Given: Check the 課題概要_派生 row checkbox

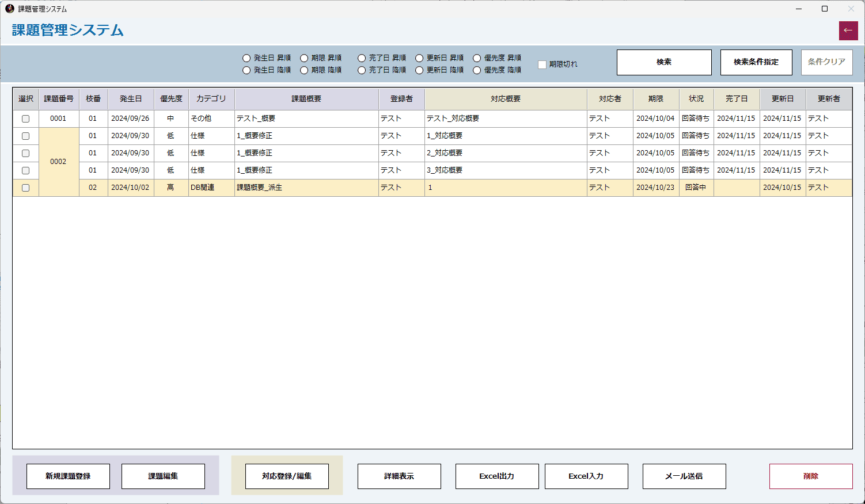Looking at the screenshot, I should click(x=25, y=188).
